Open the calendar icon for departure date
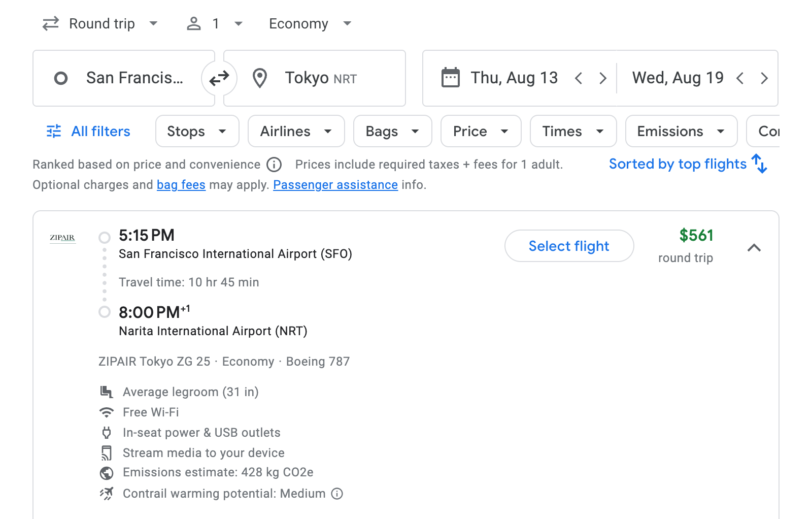The image size is (812, 519). click(450, 77)
